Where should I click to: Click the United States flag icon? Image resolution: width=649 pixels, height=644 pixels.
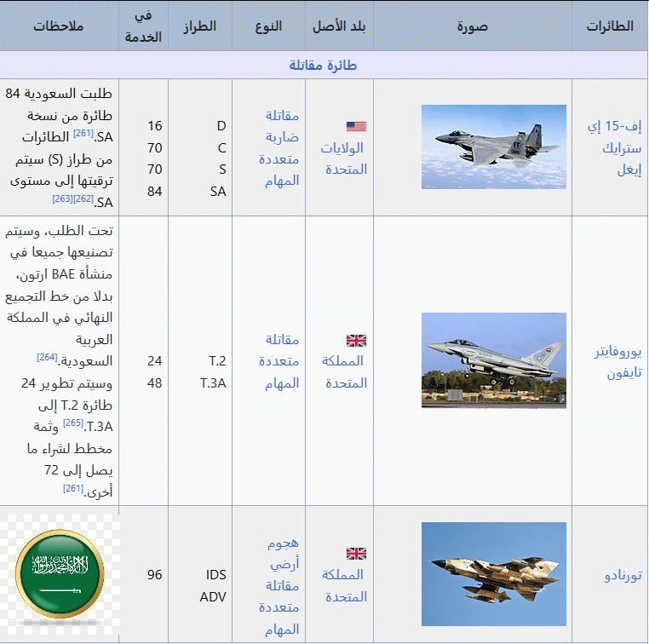tap(356, 127)
